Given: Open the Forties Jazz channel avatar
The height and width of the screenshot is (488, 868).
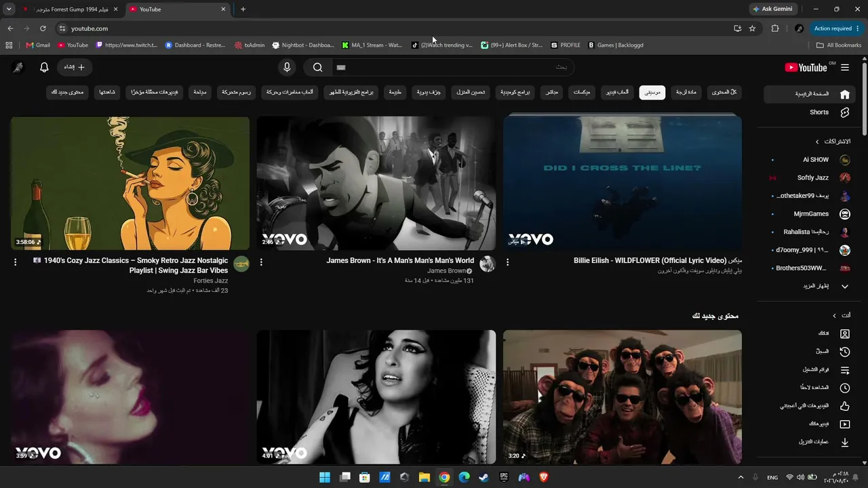Looking at the screenshot, I should point(241,264).
